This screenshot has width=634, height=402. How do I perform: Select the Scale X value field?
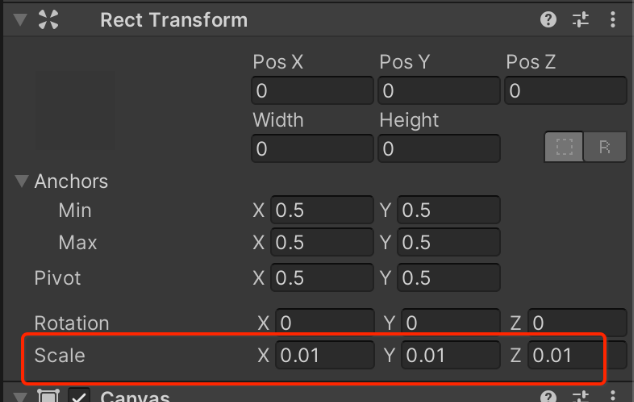(323, 354)
